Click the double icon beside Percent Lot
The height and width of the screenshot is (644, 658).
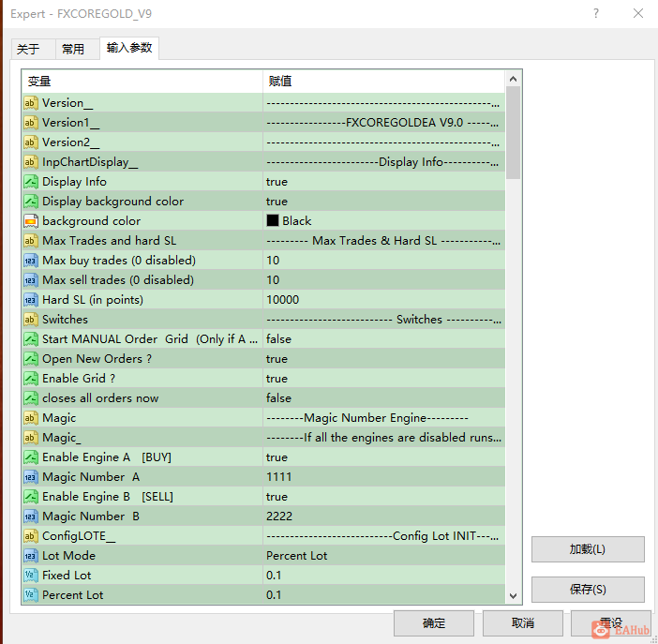click(31, 595)
